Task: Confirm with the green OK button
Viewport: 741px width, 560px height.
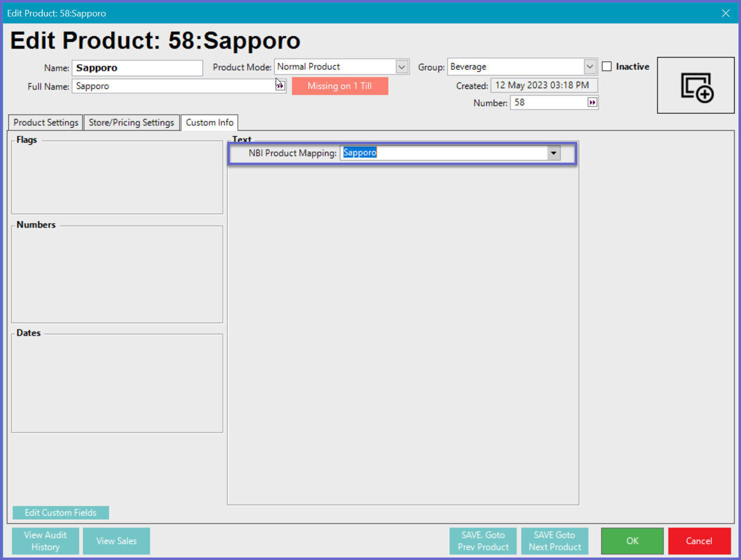Action: coord(633,541)
